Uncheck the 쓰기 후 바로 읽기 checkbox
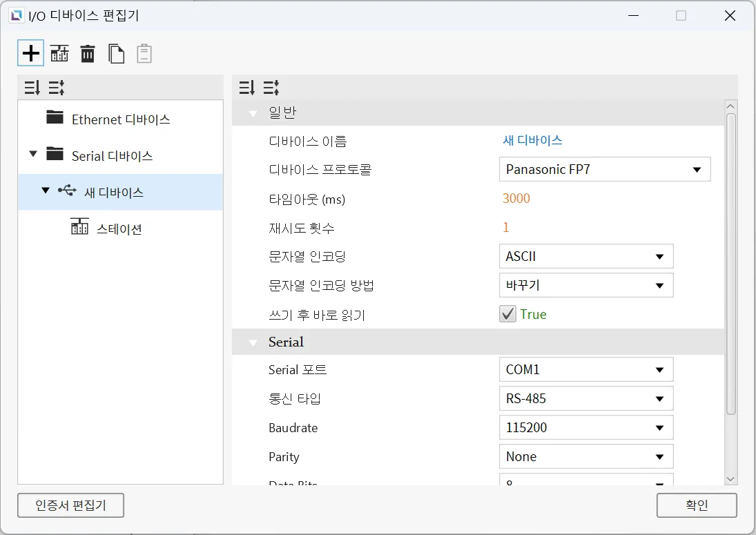756x535 pixels. coord(508,314)
